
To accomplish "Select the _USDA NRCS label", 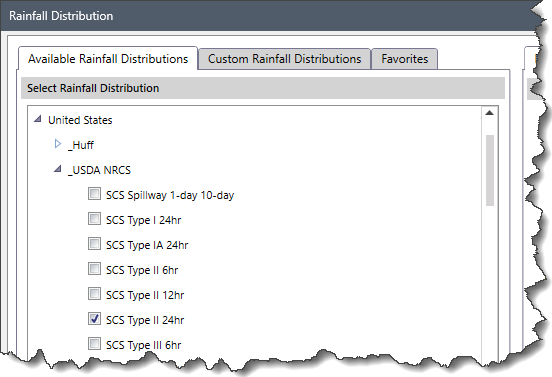I will (99, 170).
